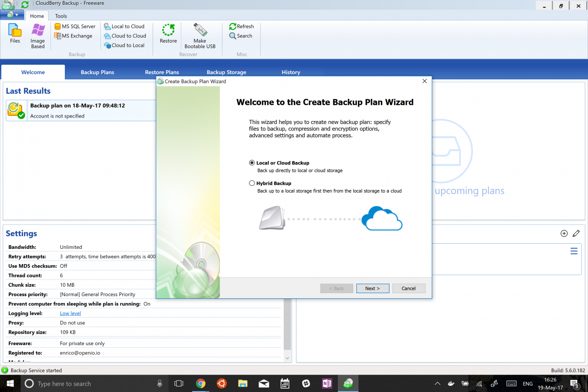588x392 pixels.
Task: Open the Files backup tool
Action: [15, 34]
